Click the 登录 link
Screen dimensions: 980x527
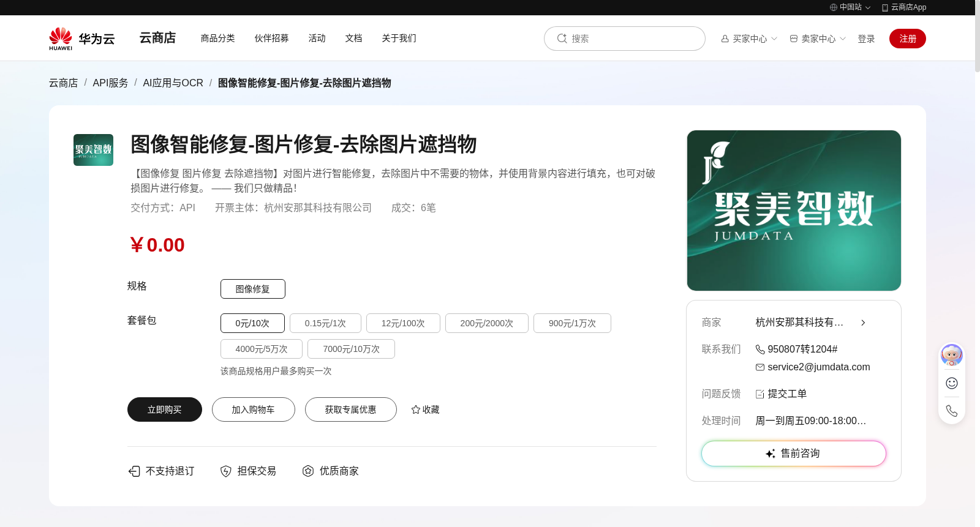pyautogui.click(x=867, y=39)
